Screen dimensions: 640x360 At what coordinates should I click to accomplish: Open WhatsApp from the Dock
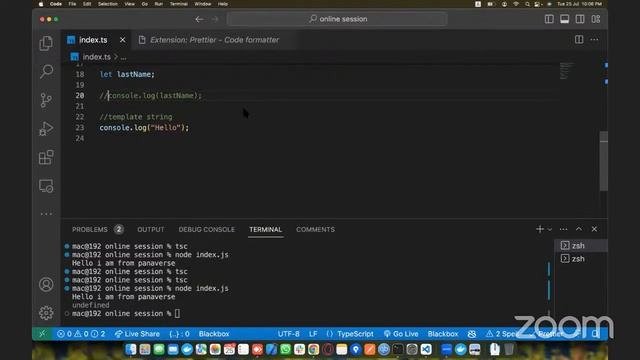[x=285, y=349]
